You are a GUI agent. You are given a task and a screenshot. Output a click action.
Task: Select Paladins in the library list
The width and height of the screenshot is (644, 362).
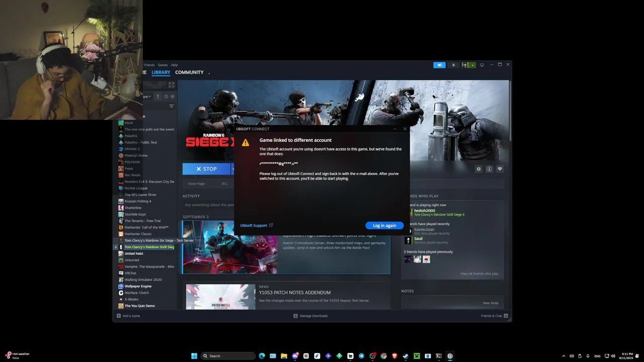pyautogui.click(x=131, y=136)
